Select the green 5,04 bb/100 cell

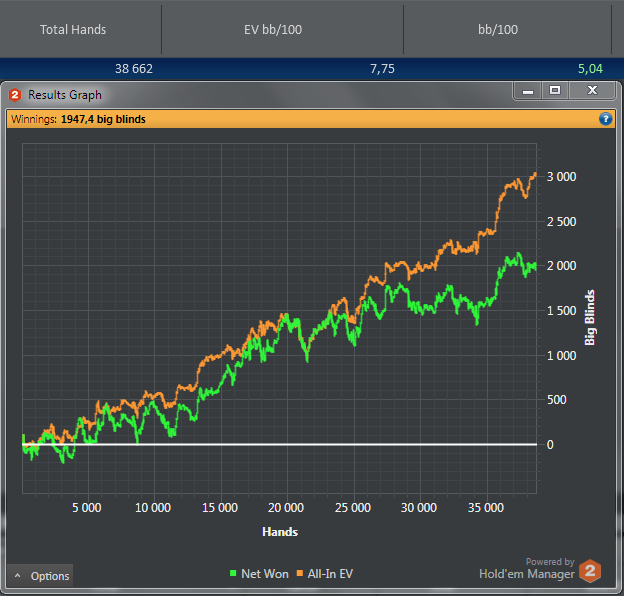(x=590, y=69)
